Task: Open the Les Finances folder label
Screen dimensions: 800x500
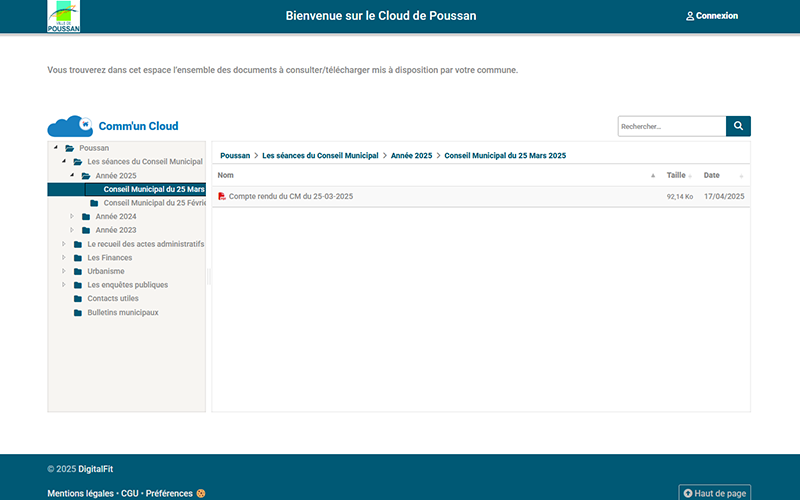Action: tap(110, 258)
